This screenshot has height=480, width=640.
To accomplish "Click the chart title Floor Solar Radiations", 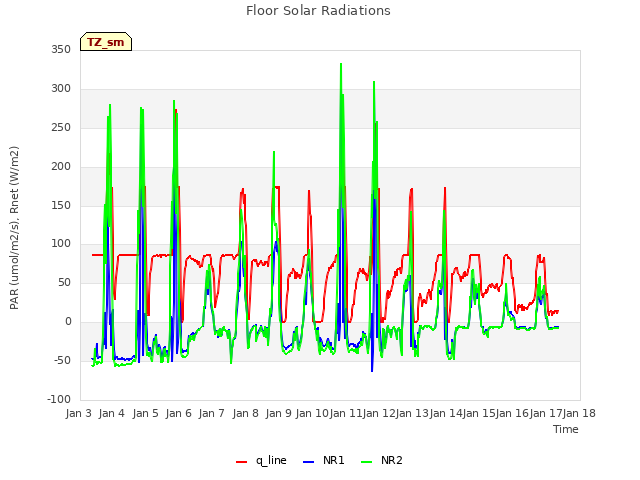I will pos(318,11).
